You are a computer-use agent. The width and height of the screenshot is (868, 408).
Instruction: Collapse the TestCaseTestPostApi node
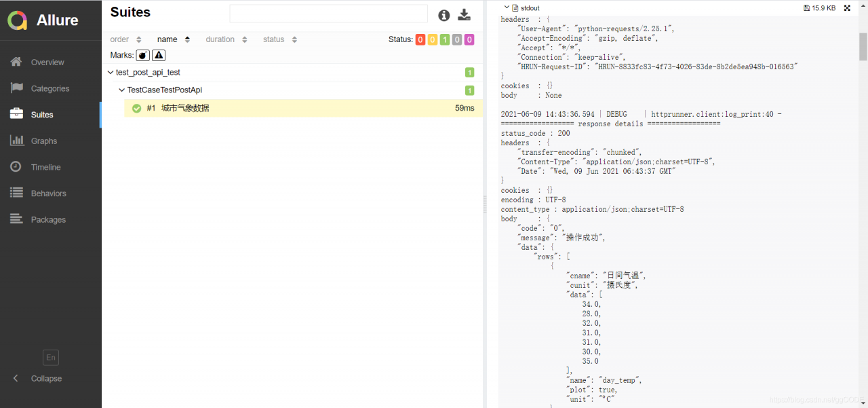click(121, 90)
